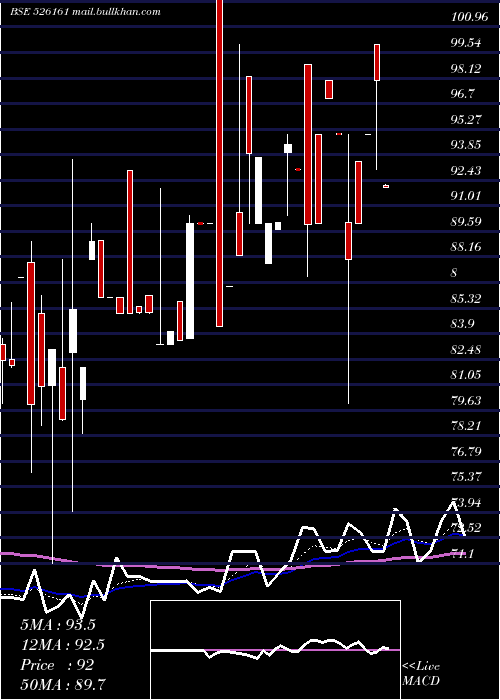This screenshot has height=700, width=500.
Task: Click the BSE 526161 mail.bullkhan.com header text
Action: click(x=85, y=12)
